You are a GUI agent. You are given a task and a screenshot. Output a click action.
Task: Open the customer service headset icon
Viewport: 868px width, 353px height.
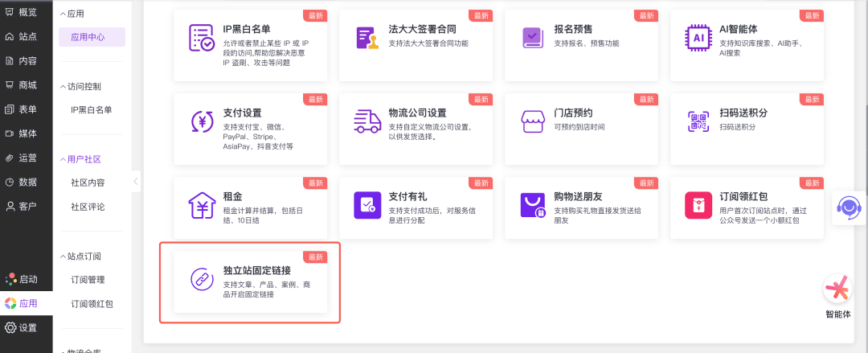[x=850, y=207]
